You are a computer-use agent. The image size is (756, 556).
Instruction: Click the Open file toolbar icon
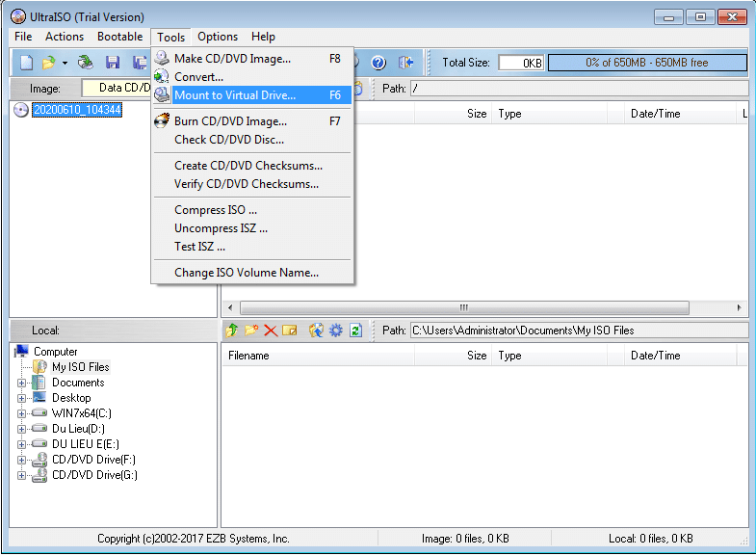49,63
